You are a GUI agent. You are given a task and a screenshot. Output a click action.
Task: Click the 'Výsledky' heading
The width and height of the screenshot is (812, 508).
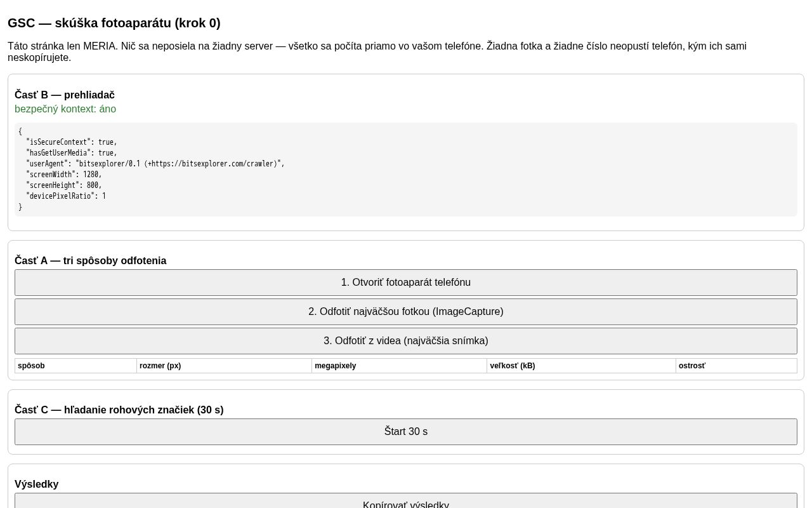pos(37,485)
